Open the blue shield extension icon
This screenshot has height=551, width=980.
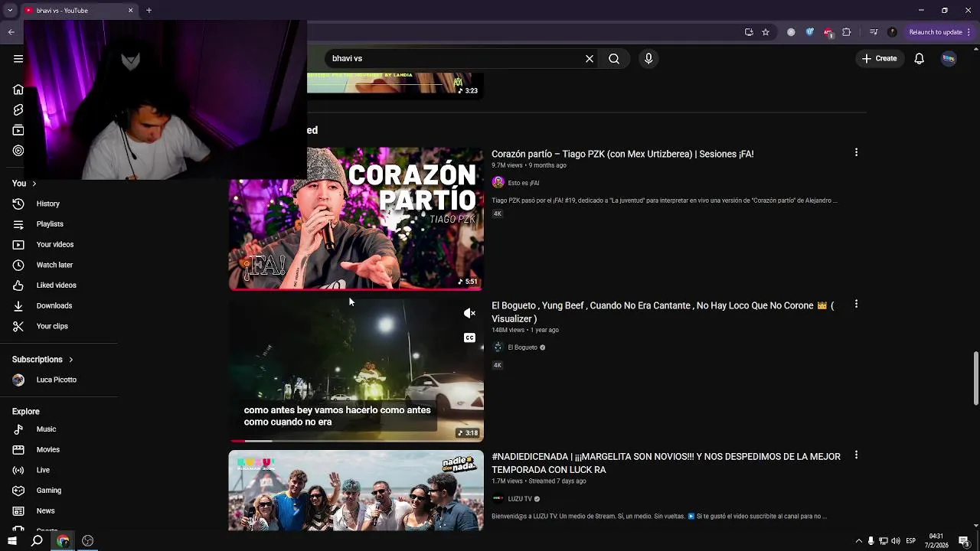pyautogui.click(x=809, y=32)
